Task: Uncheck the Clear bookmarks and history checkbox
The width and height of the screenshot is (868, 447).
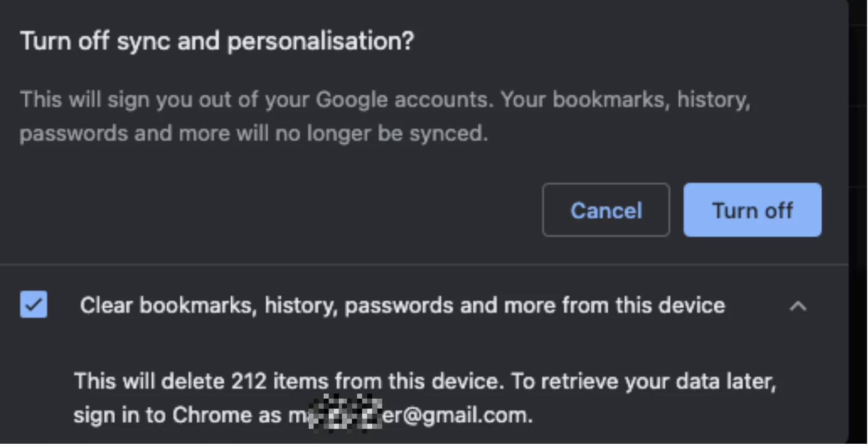Action: pos(33,305)
